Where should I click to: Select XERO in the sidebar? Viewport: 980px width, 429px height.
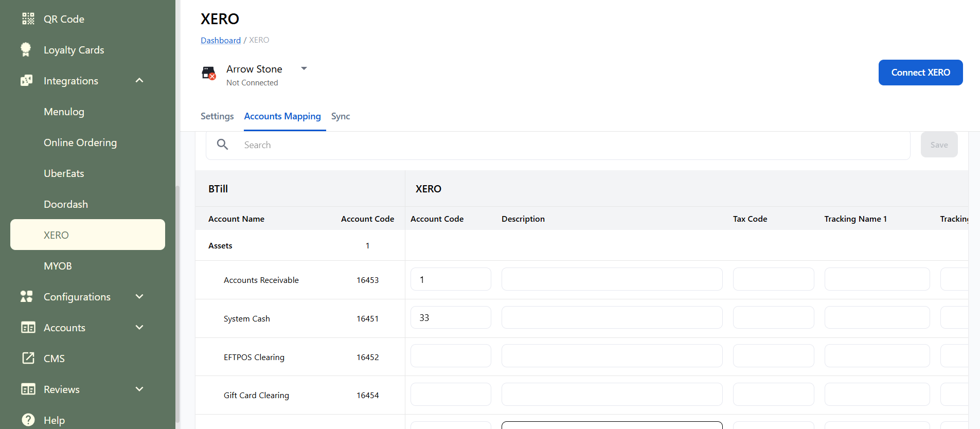(87, 235)
